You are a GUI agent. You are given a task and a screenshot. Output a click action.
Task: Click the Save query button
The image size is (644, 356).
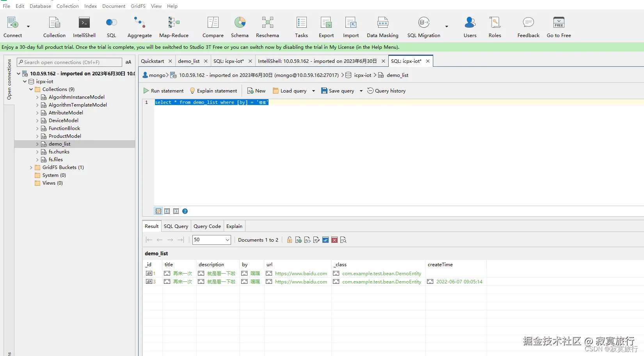click(x=338, y=91)
